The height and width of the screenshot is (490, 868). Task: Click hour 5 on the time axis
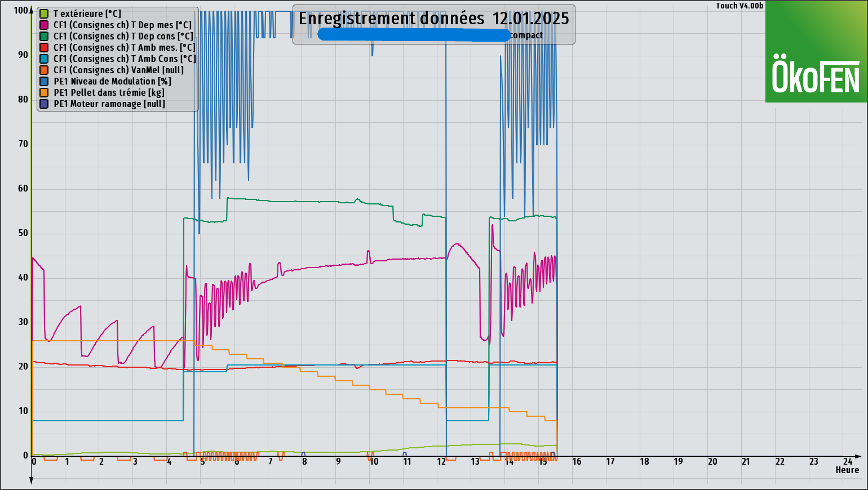pyautogui.click(x=203, y=462)
